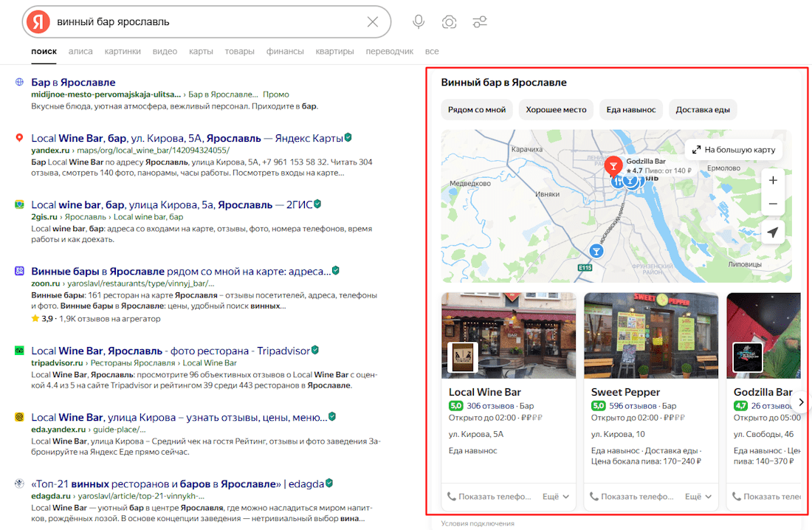Image resolution: width=812 pixels, height=530 pixels.
Task: Toggle the 'Рядом со мной' filter
Action: (476, 110)
